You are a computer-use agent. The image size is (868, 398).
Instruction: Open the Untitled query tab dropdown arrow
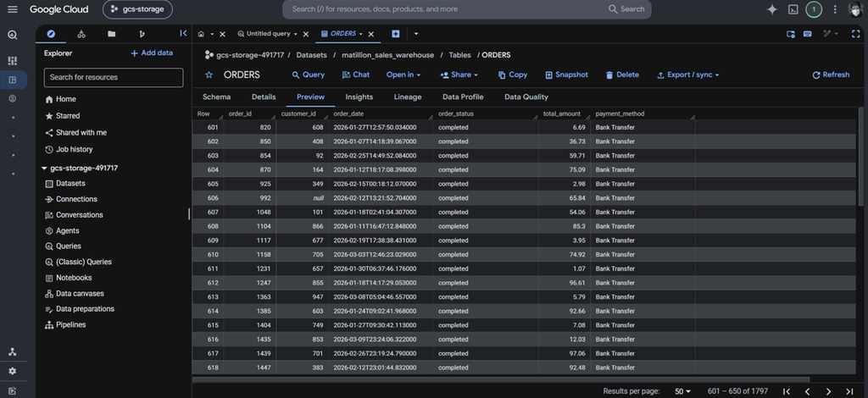(296, 34)
